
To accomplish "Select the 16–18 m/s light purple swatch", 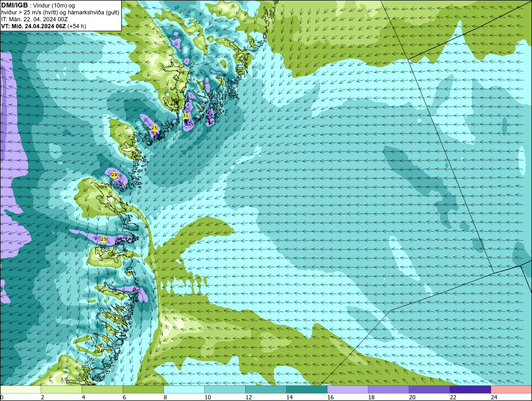I will 348,389.
